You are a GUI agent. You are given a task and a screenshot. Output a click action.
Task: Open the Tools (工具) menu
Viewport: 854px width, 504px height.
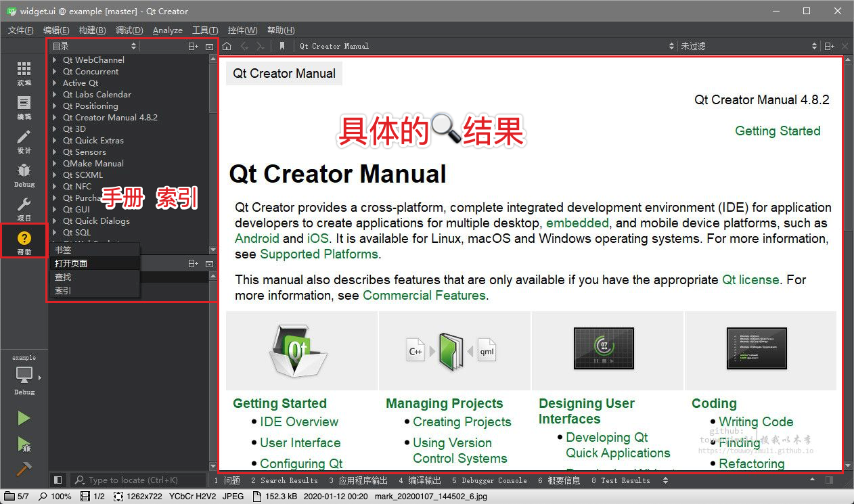[x=205, y=30]
